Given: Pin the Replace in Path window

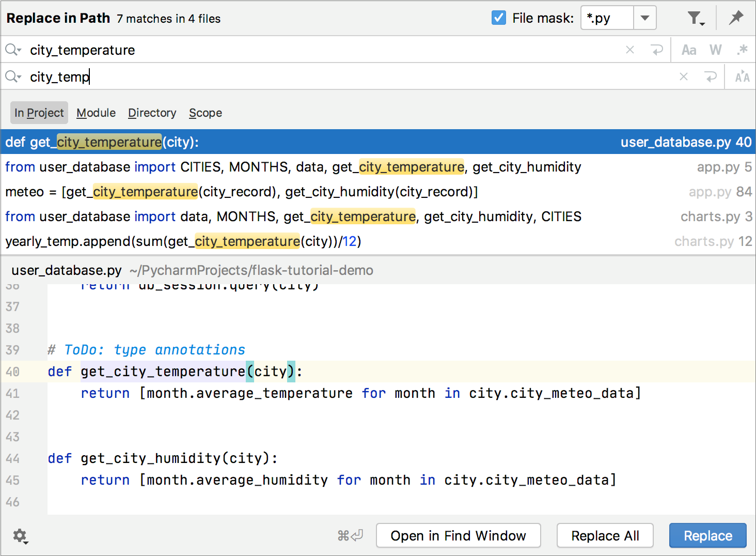Looking at the screenshot, I should point(736,18).
